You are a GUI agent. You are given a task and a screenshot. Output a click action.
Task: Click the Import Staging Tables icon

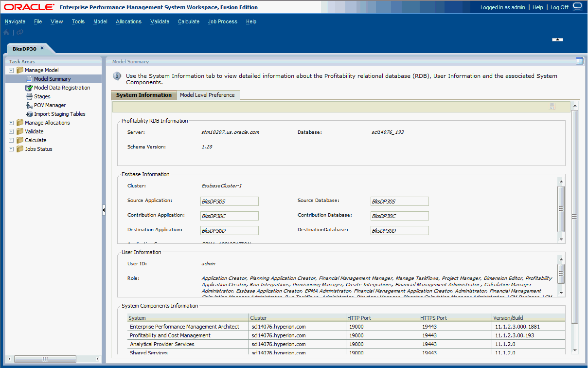(29, 114)
